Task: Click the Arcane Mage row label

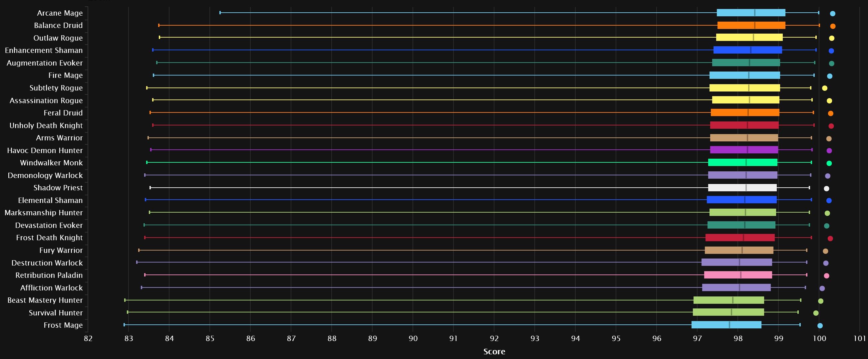Action: click(x=60, y=13)
